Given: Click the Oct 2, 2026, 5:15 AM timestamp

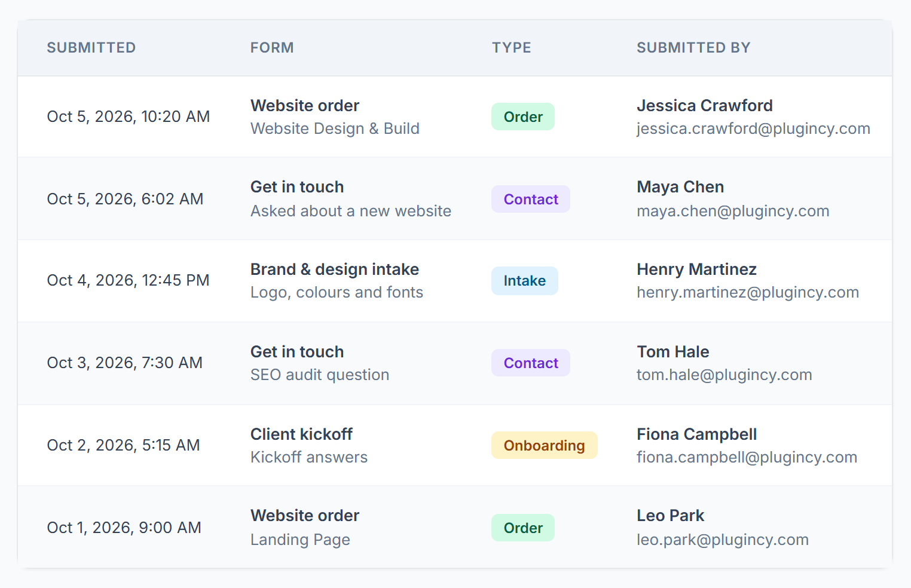Looking at the screenshot, I should click(124, 445).
